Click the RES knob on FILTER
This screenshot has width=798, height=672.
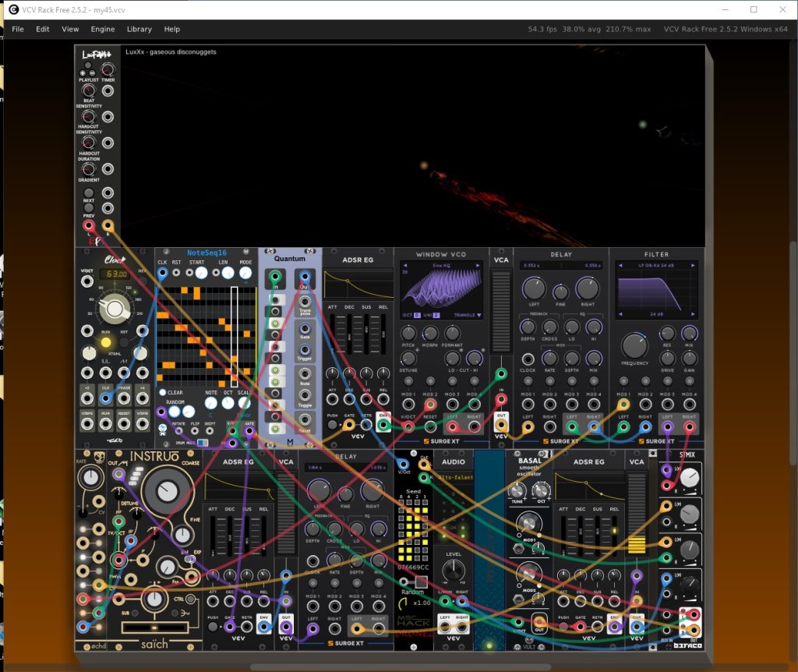click(x=667, y=334)
